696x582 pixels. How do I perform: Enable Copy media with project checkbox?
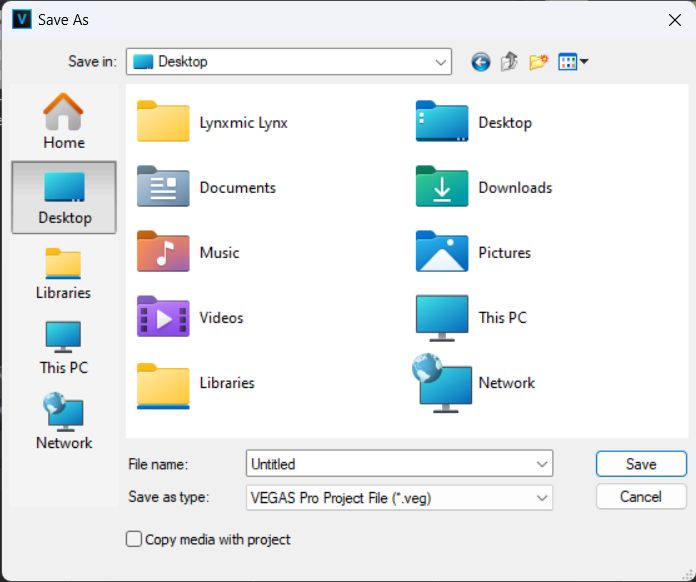134,539
